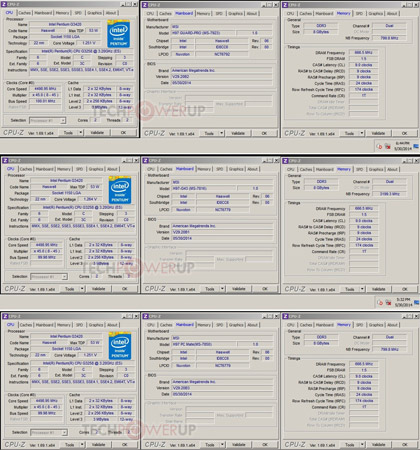Open Tools dropdown arrow in CPU window showing 100.01 MHz bus
This screenshot has width=420, height=450.
coord(81,133)
